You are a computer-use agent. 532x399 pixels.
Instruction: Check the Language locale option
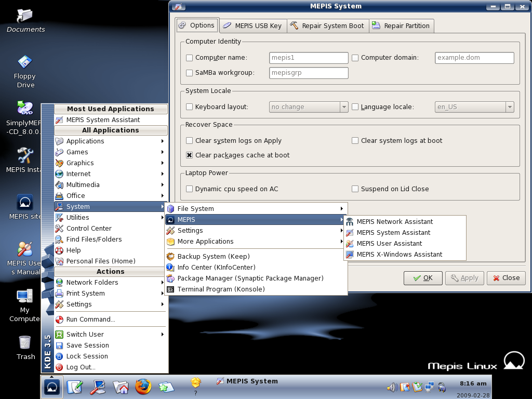tap(355, 107)
